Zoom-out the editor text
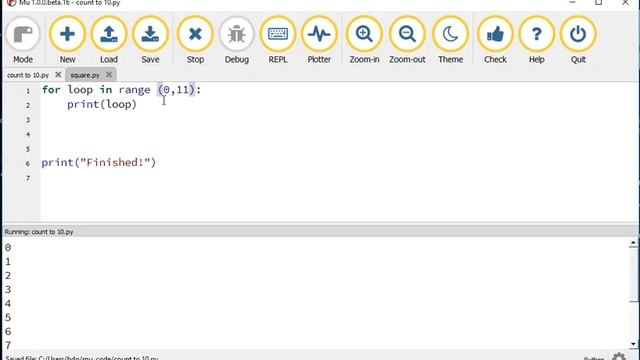The image size is (640, 360). click(407, 40)
